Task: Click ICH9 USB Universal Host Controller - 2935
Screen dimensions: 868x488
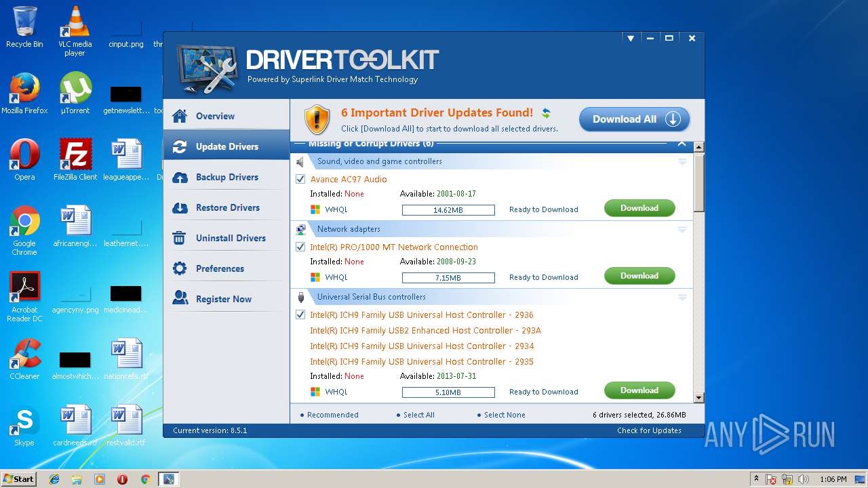Action: pyautogui.click(x=422, y=361)
